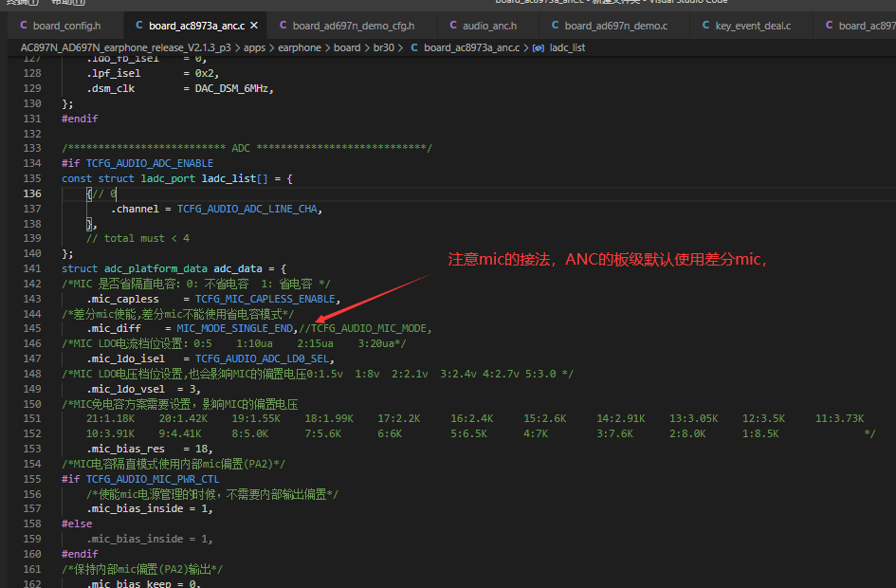
Task: Click the adc_platform_data struct name
Action: click(x=155, y=268)
